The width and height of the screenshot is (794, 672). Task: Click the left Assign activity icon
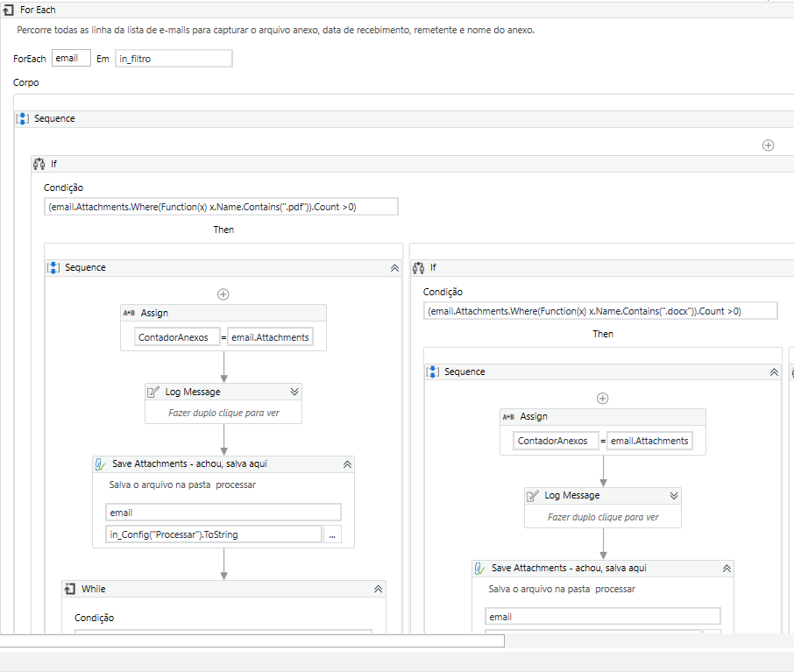coord(129,313)
